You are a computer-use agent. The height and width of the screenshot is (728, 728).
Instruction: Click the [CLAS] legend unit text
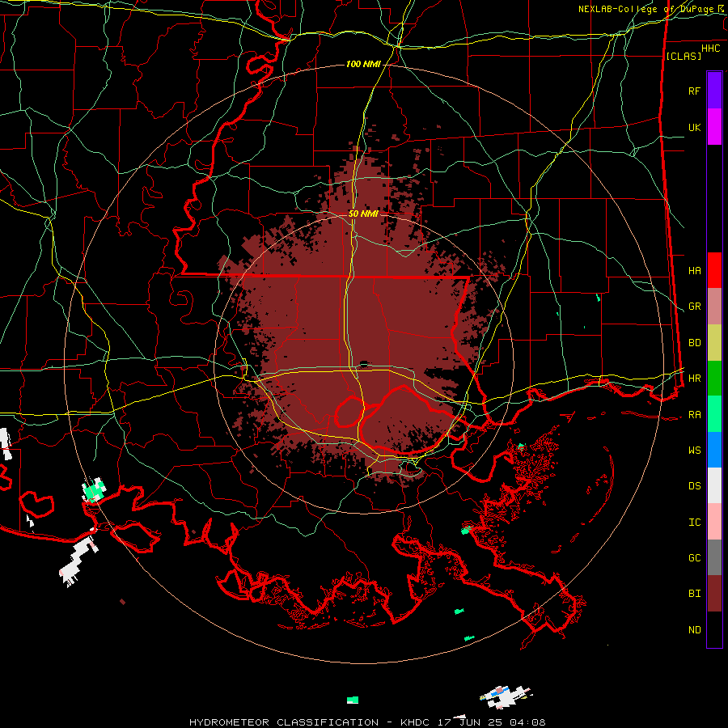[x=684, y=56]
